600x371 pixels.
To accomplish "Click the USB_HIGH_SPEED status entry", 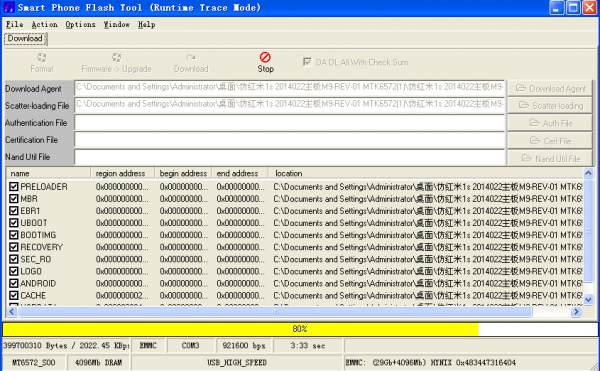I will coord(237,363).
